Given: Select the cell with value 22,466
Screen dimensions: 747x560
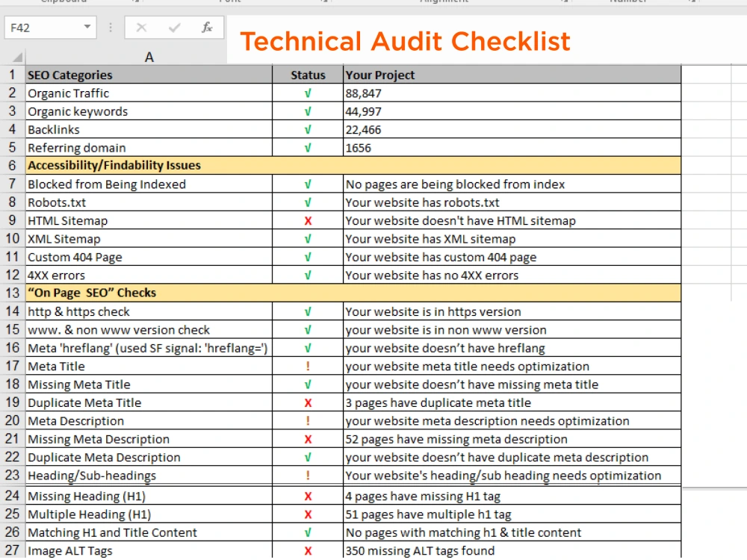Looking at the screenshot, I should pos(512,129).
